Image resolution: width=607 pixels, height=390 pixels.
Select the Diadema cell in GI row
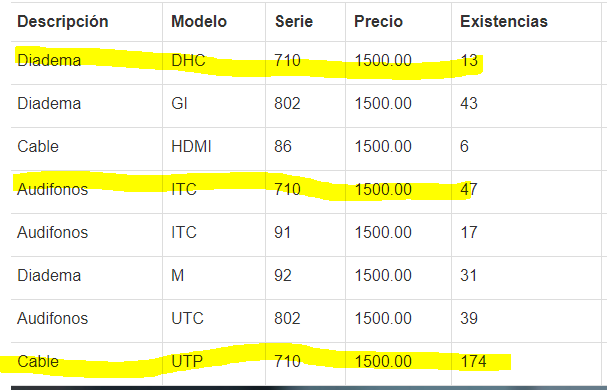coord(49,103)
